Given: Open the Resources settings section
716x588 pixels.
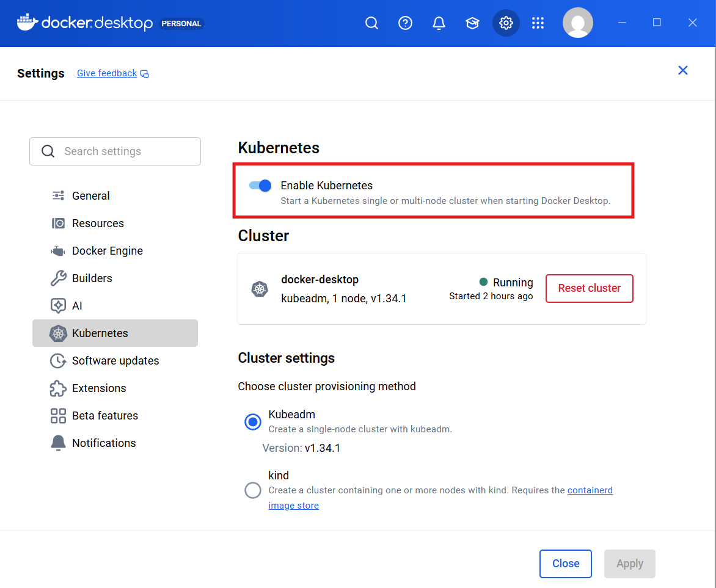Looking at the screenshot, I should [115, 223].
